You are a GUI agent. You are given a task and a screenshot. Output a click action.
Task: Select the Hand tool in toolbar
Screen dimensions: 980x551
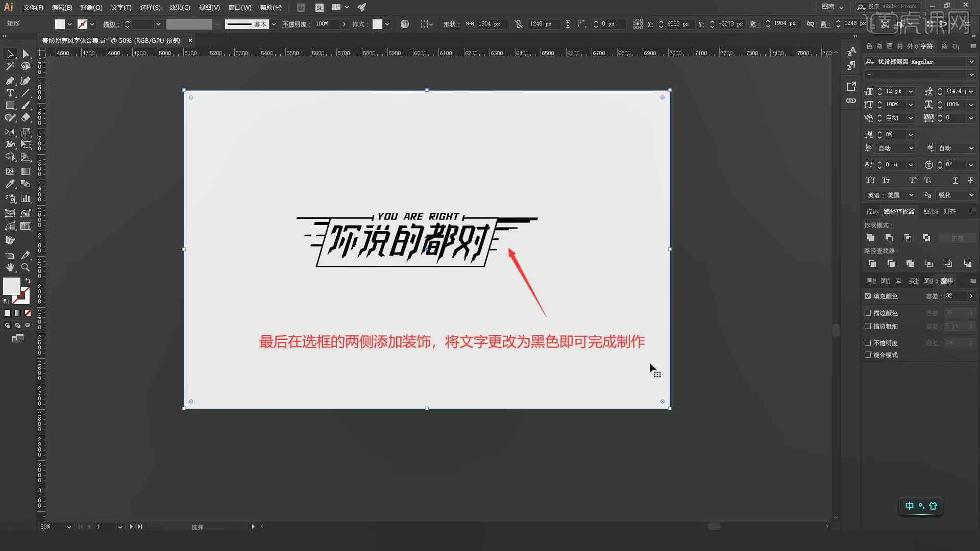click(x=10, y=267)
